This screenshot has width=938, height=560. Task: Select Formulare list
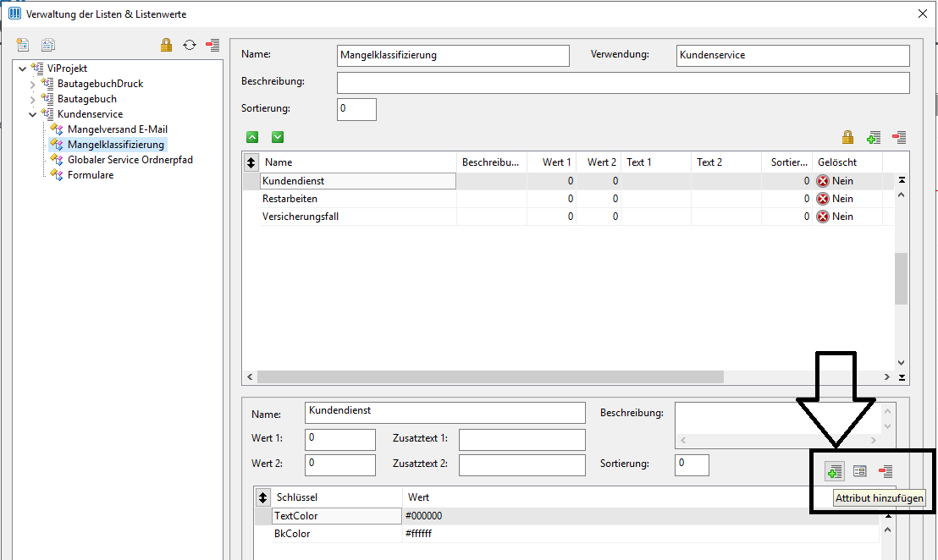91,174
